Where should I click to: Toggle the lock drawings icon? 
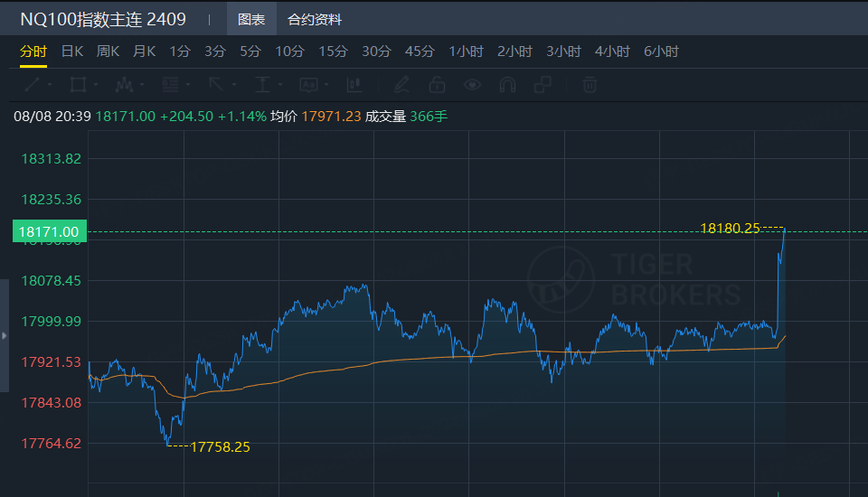click(x=437, y=85)
